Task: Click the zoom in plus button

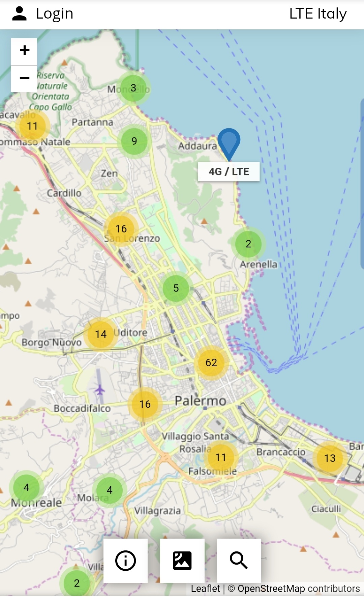Action: [24, 51]
